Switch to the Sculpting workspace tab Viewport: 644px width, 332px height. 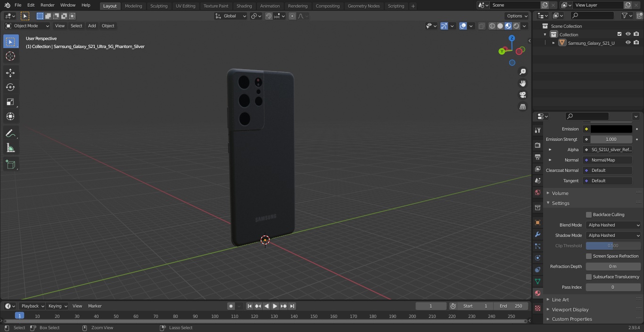click(x=159, y=6)
